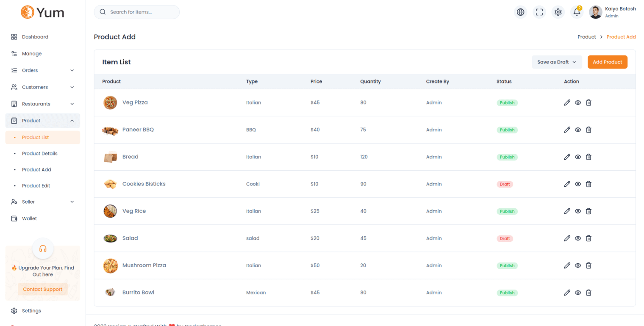This screenshot has height=326, width=644.
Task: Edit the Veg Pizza item
Action: tap(567, 102)
